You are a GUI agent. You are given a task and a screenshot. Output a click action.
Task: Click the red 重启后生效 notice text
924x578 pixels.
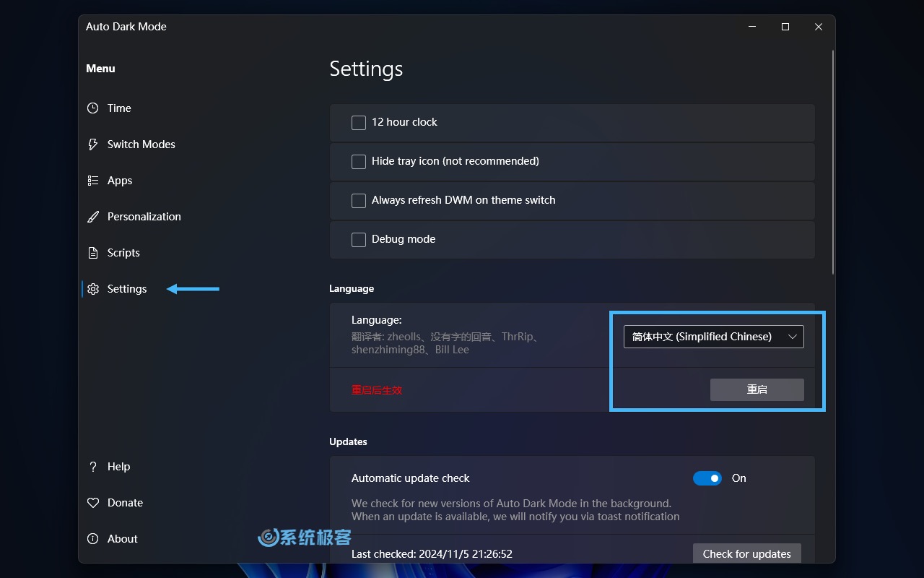point(377,390)
